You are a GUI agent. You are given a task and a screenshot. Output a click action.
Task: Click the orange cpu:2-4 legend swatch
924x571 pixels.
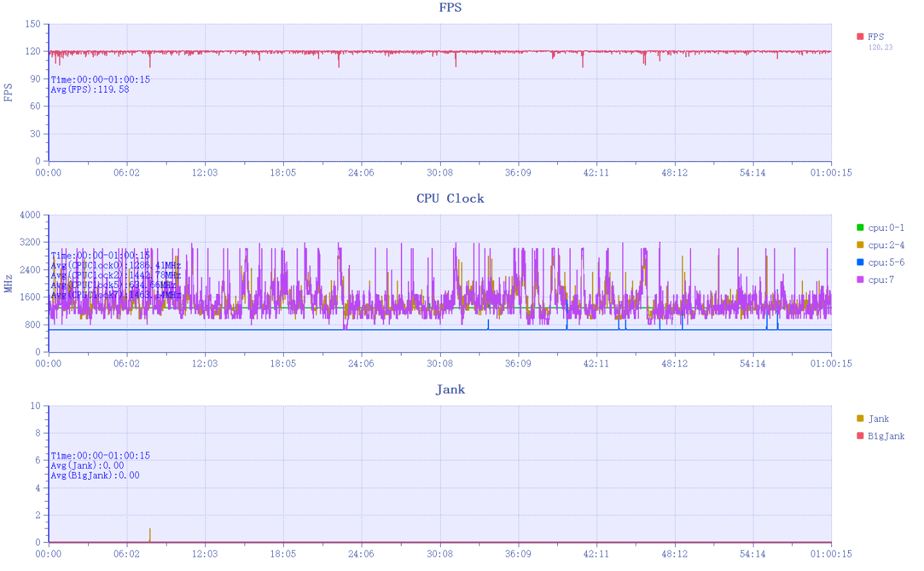[x=860, y=245]
